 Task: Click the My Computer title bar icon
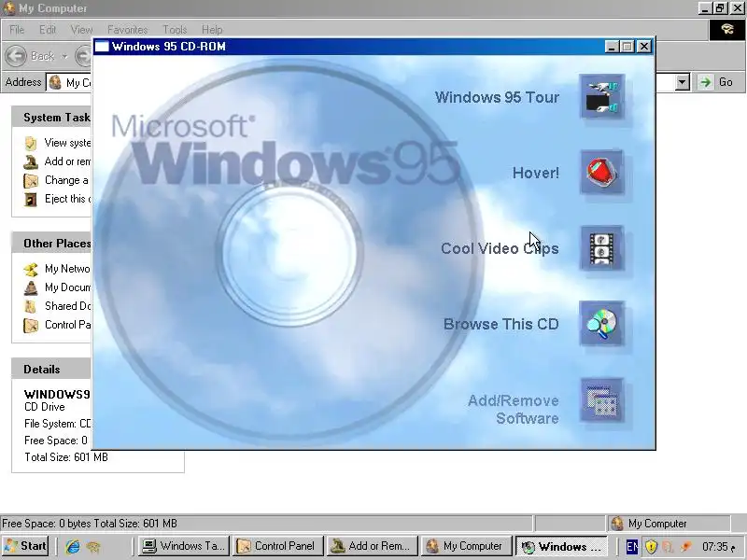pyautogui.click(x=8, y=7)
